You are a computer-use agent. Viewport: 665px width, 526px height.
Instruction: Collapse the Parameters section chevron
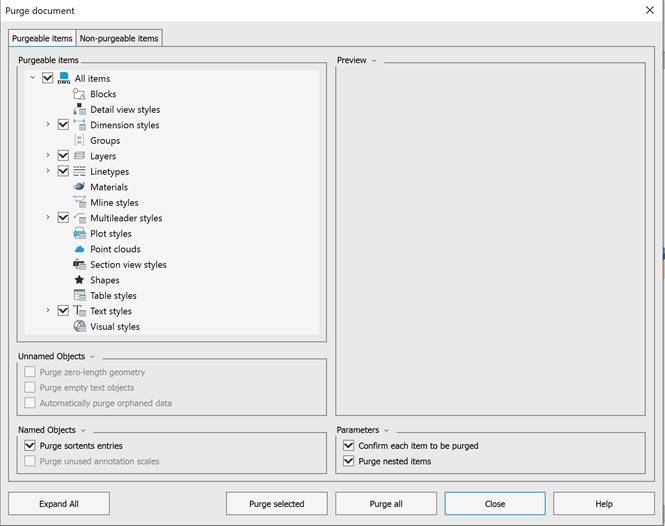[386, 431]
